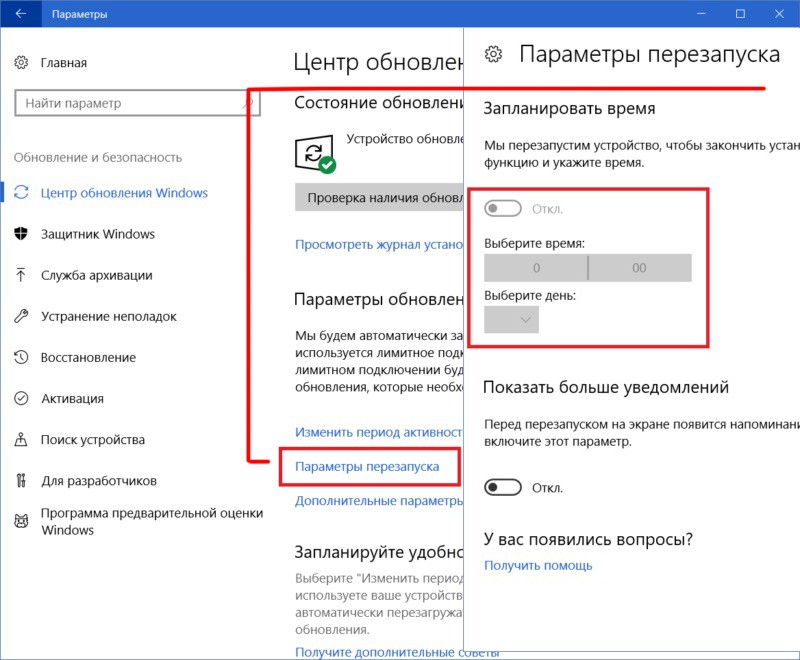This screenshot has height=660, width=800.
Task: Click the У вас появились вопросы? heading
Action: coord(588,539)
